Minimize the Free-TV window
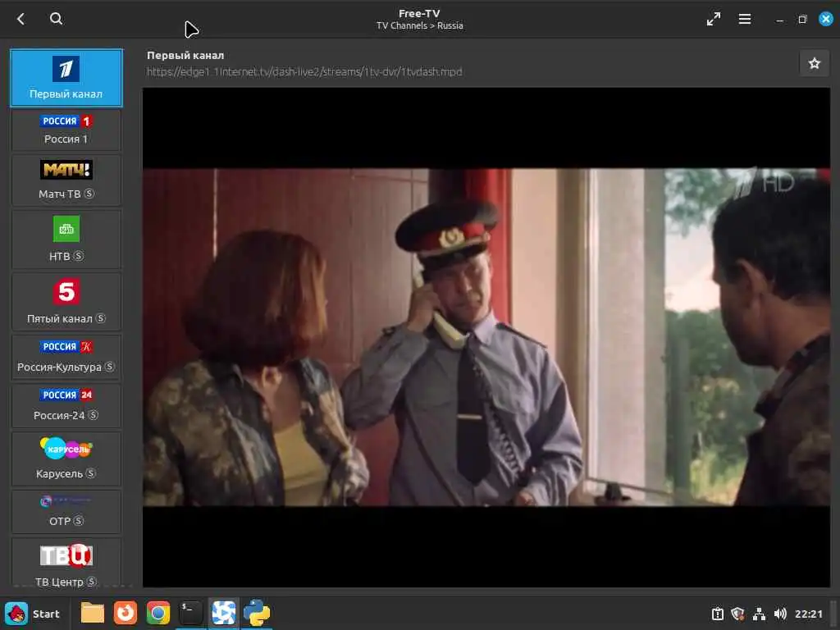 pyautogui.click(x=779, y=20)
